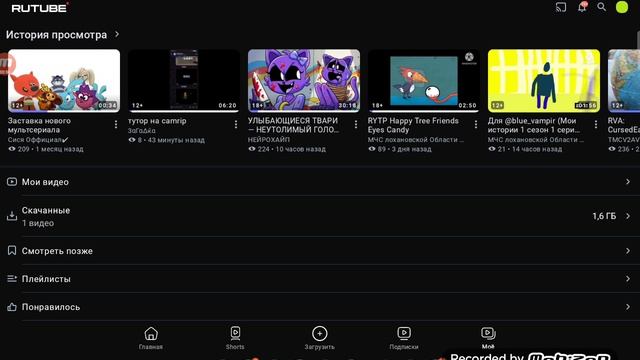This screenshot has height=360, width=640.
Task: Open the title Заставка нового мультсериала
Action: pyautogui.click(x=39, y=125)
